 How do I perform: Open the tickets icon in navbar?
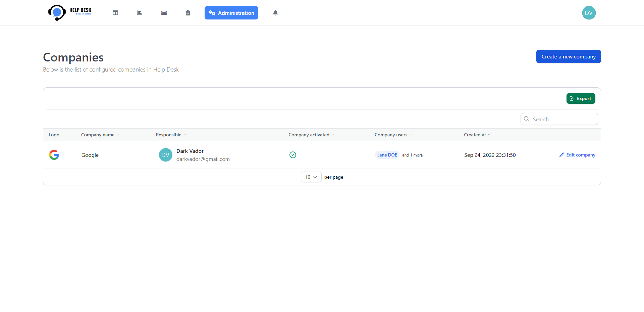tap(164, 13)
